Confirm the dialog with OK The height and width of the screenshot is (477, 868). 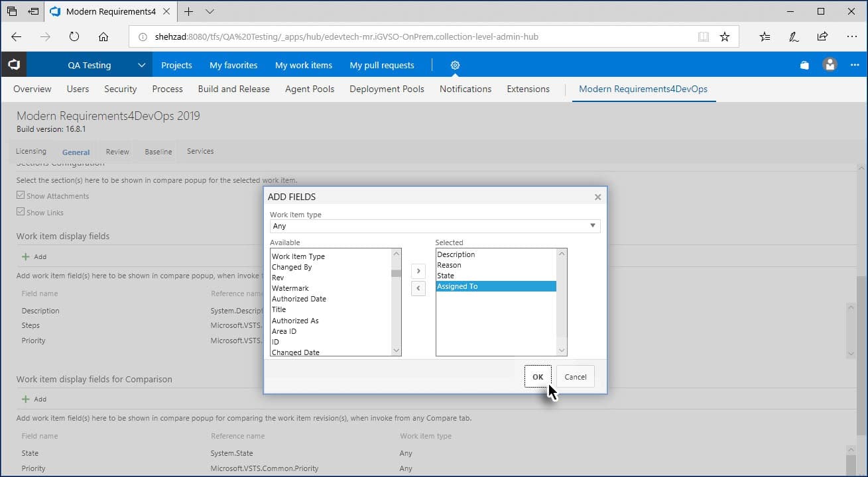[x=538, y=377]
